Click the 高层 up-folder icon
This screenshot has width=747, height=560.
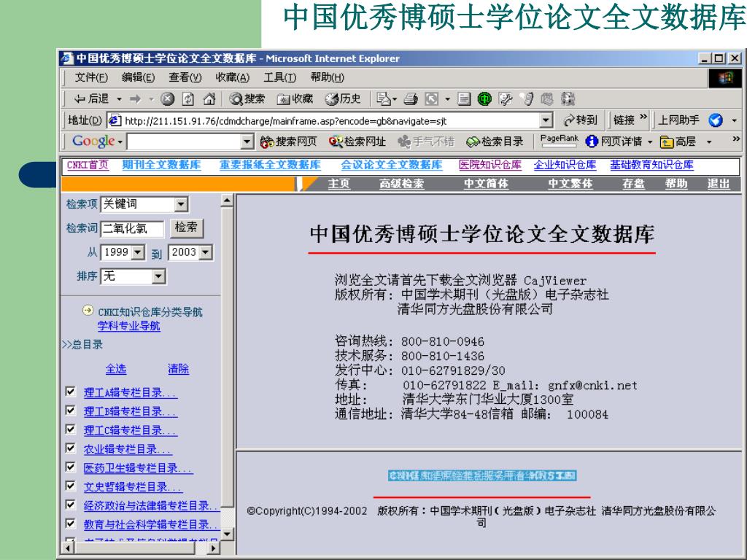point(667,142)
